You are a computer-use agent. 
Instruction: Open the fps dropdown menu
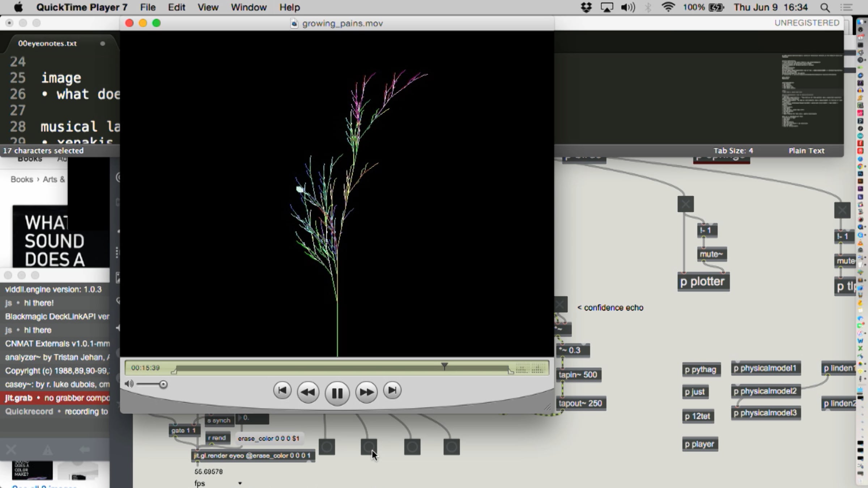(218, 483)
